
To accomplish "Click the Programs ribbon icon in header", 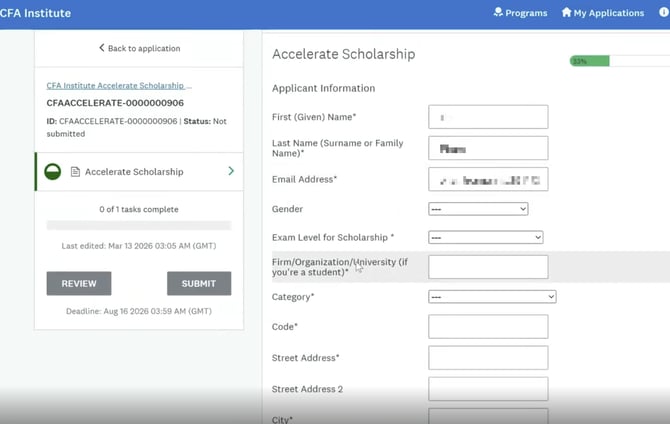I will pyautogui.click(x=498, y=13).
